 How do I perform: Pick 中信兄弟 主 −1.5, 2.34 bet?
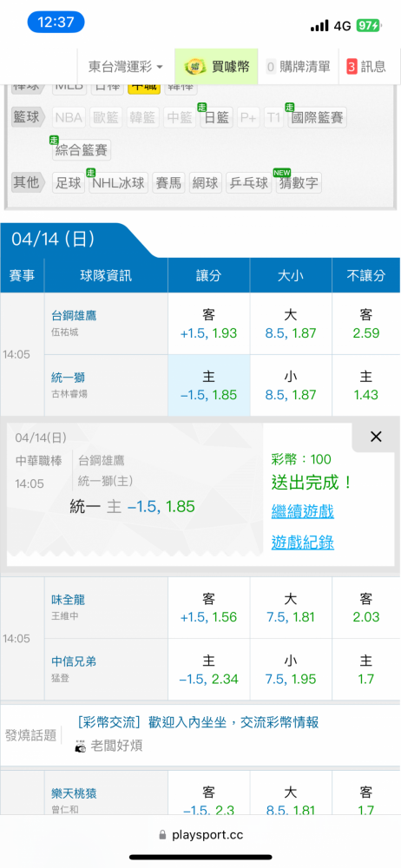(x=209, y=670)
